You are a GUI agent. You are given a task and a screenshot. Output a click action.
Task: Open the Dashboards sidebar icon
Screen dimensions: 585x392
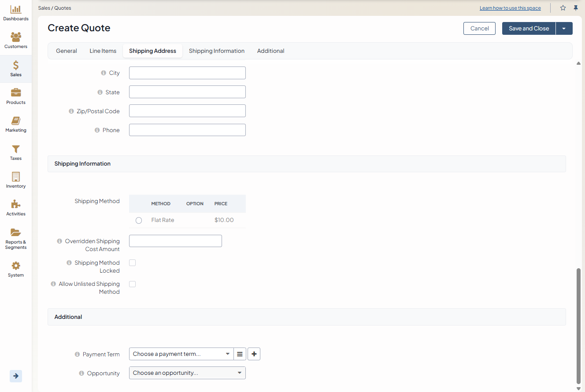click(16, 9)
